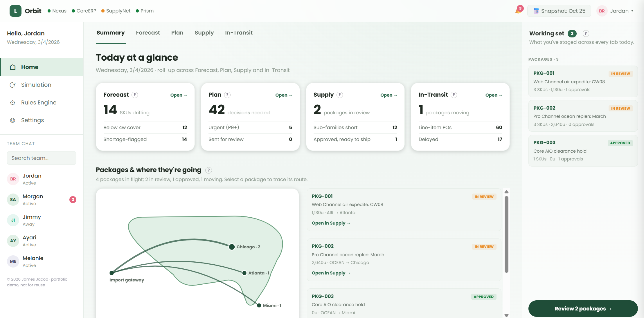644x318 pixels.
Task: Click the Delayed row in In-Transit
Action: (x=460, y=140)
